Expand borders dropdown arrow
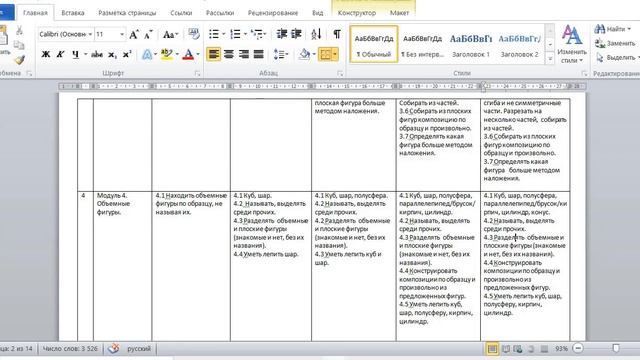This screenshot has height=360, width=640. 335,54
